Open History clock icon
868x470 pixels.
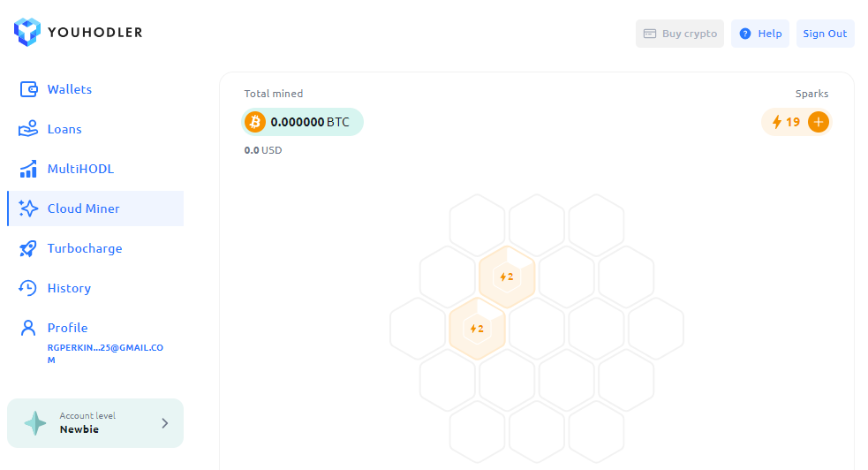click(27, 288)
